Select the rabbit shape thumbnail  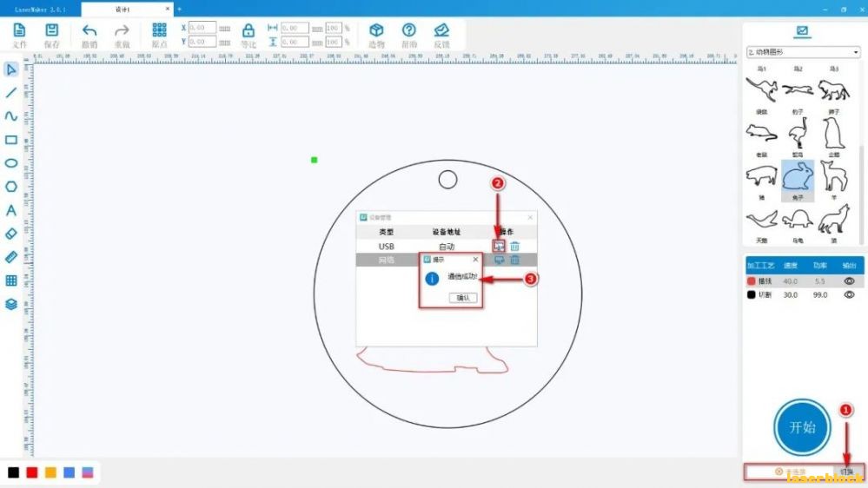pyautogui.click(x=798, y=177)
